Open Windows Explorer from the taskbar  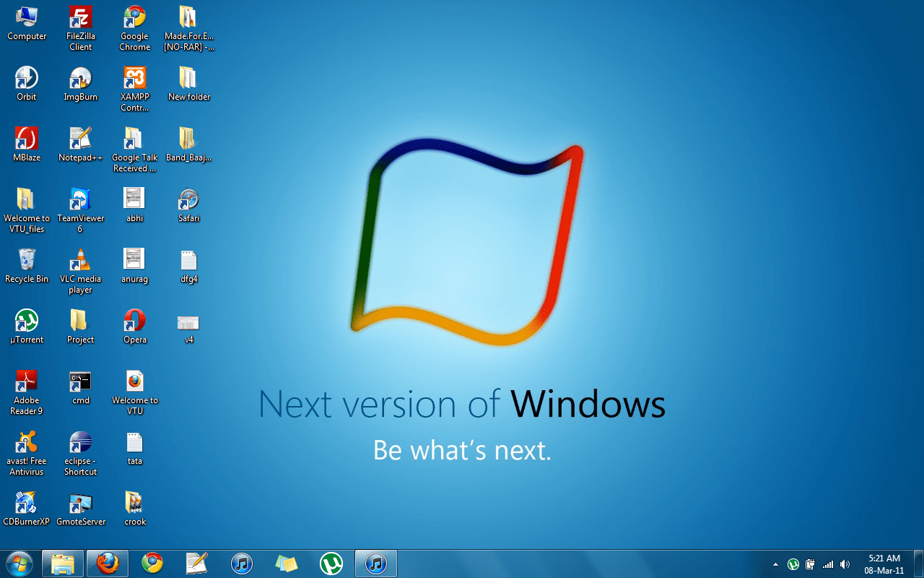click(x=63, y=563)
